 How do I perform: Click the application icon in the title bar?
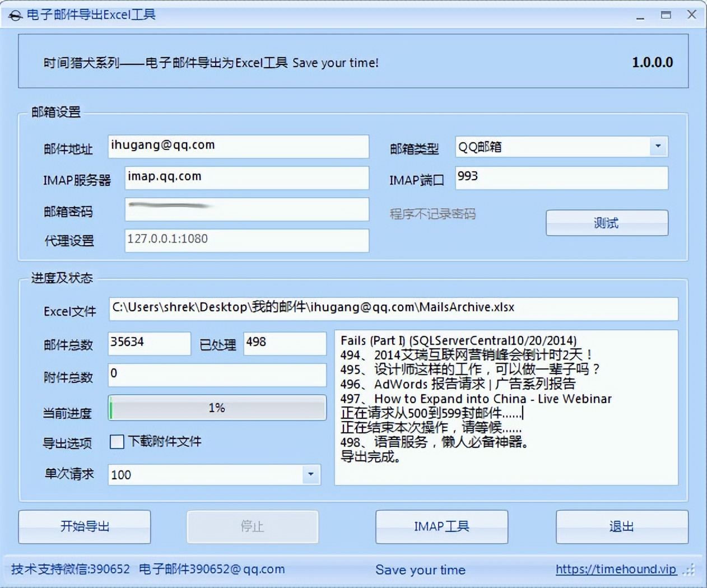point(15,15)
